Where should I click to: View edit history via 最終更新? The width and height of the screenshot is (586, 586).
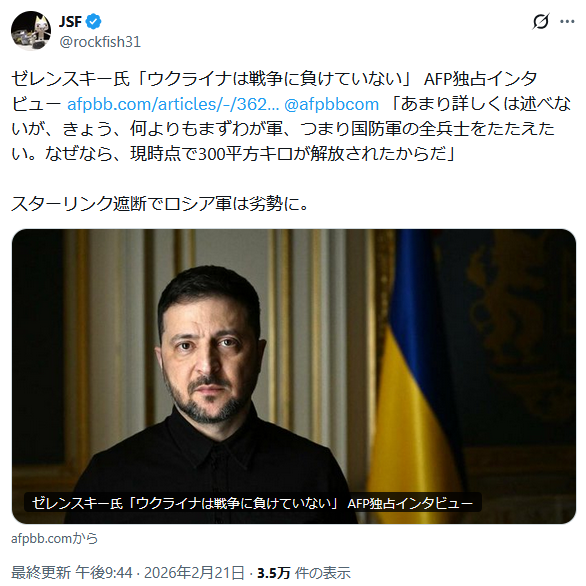tap(41, 573)
